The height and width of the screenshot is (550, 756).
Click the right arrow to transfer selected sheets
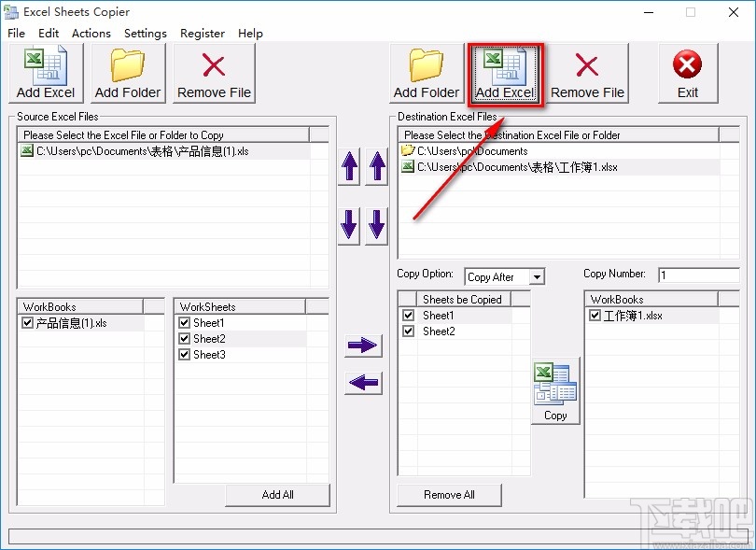click(362, 346)
